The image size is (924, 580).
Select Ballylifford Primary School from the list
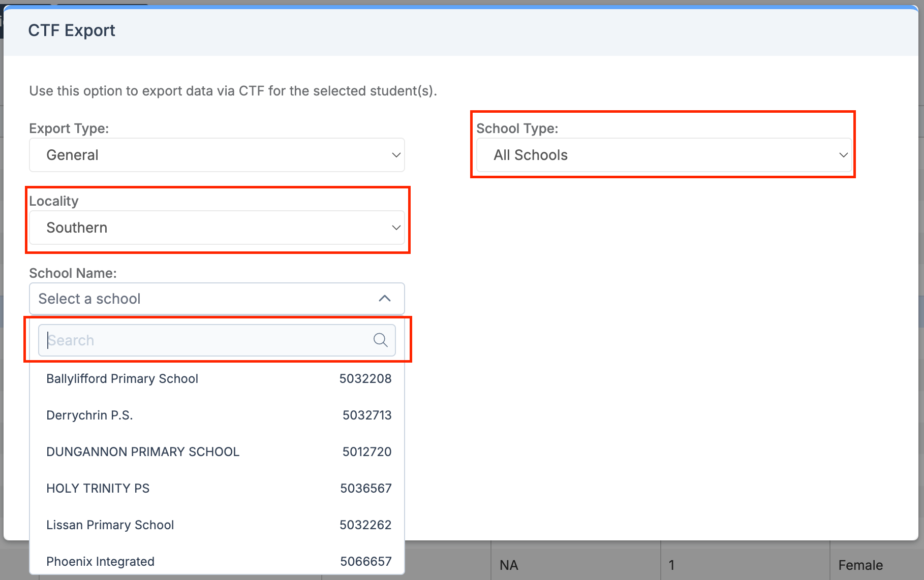(122, 378)
